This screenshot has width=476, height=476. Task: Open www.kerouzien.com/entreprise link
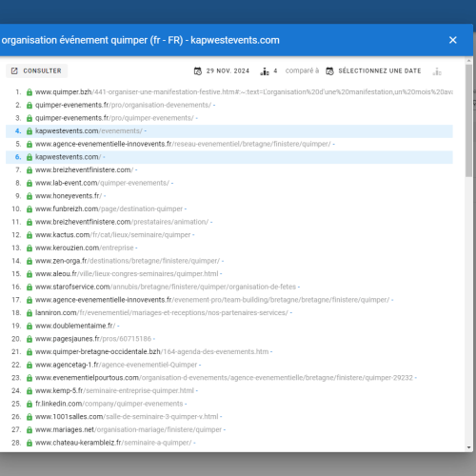pyautogui.click(x=85, y=248)
